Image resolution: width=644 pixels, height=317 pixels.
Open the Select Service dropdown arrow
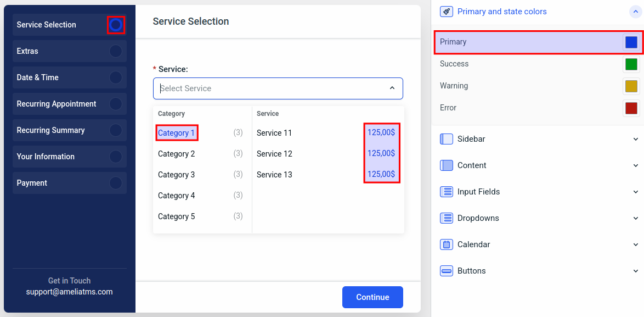tap(392, 88)
